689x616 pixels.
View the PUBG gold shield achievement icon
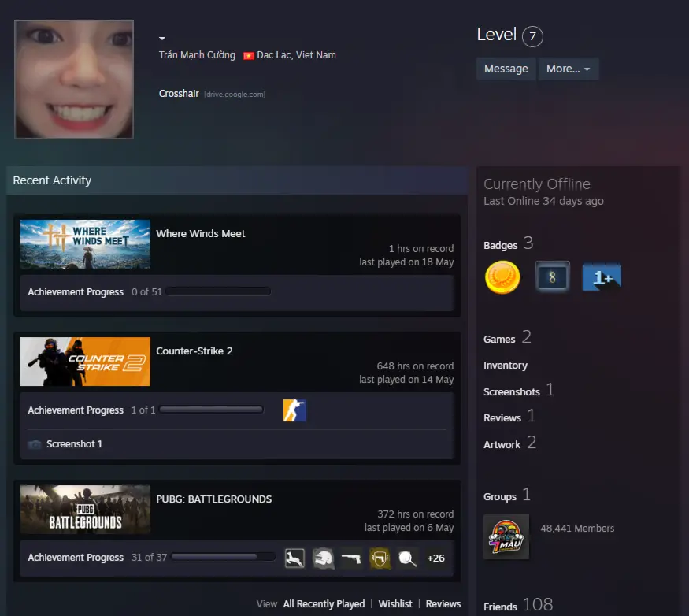[380, 558]
